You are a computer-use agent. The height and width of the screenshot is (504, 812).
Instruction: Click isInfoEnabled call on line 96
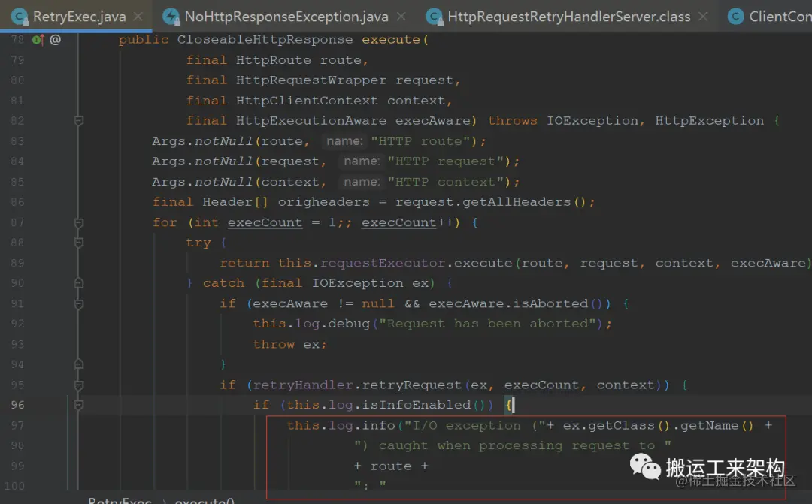416,405
